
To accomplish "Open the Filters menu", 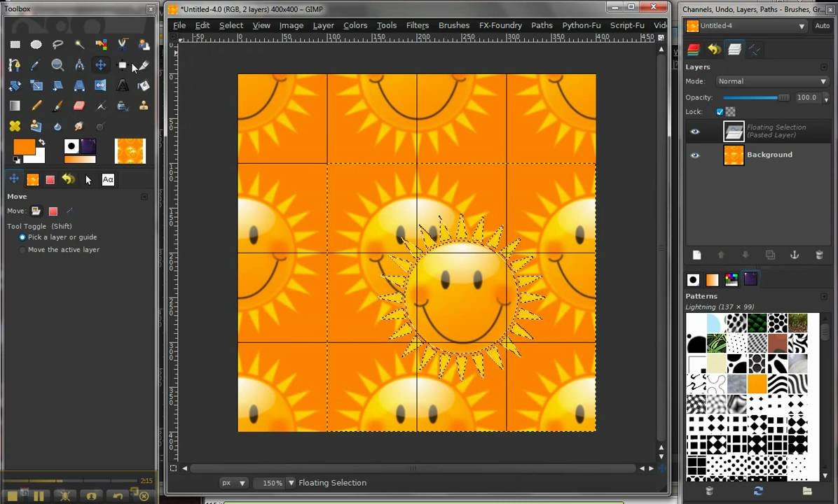I will [x=417, y=25].
